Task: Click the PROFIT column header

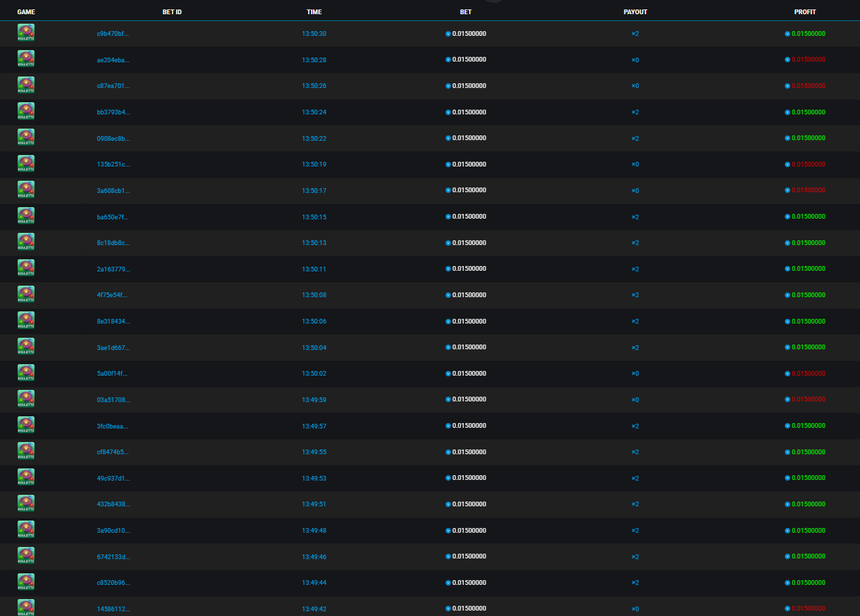Action: coord(805,12)
